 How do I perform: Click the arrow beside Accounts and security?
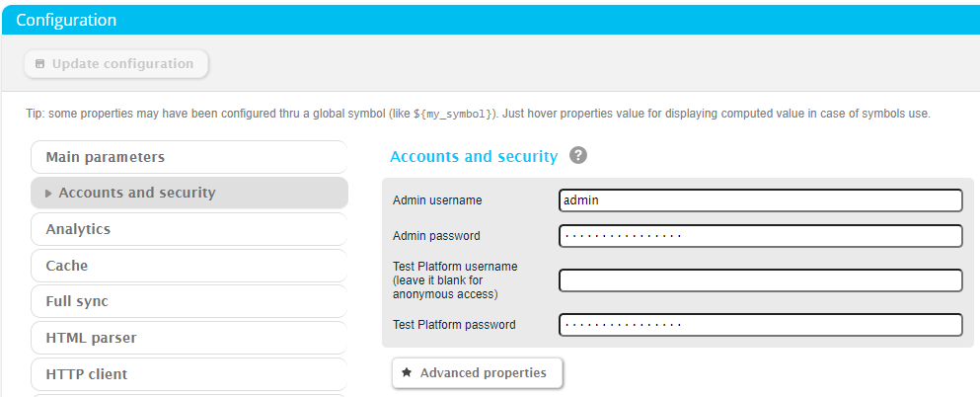click(x=48, y=194)
